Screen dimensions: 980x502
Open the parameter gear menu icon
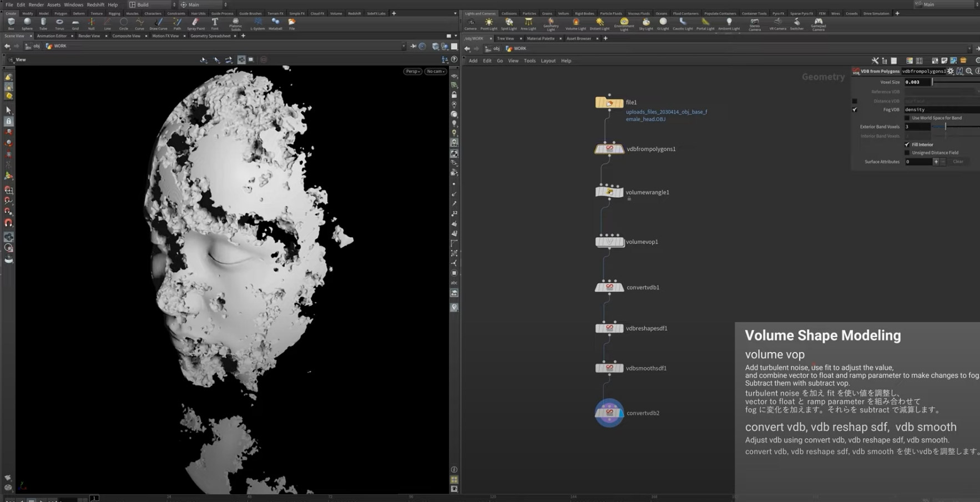tap(951, 71)
